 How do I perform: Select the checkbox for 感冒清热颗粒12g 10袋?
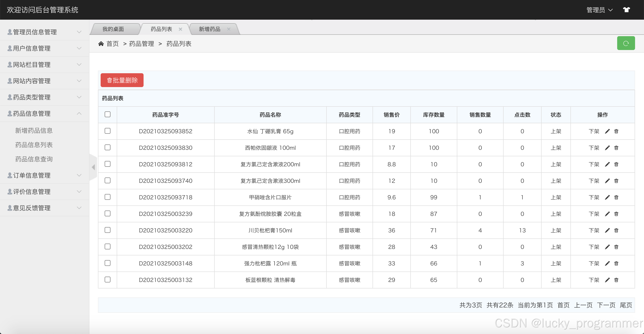pyautogui.click(x=108, y=247)
